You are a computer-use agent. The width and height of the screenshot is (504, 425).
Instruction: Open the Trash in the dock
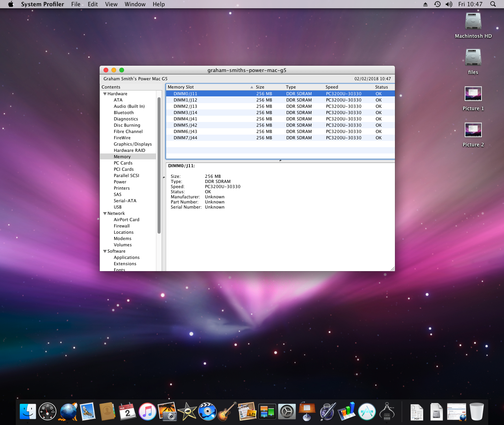point(476,412)
